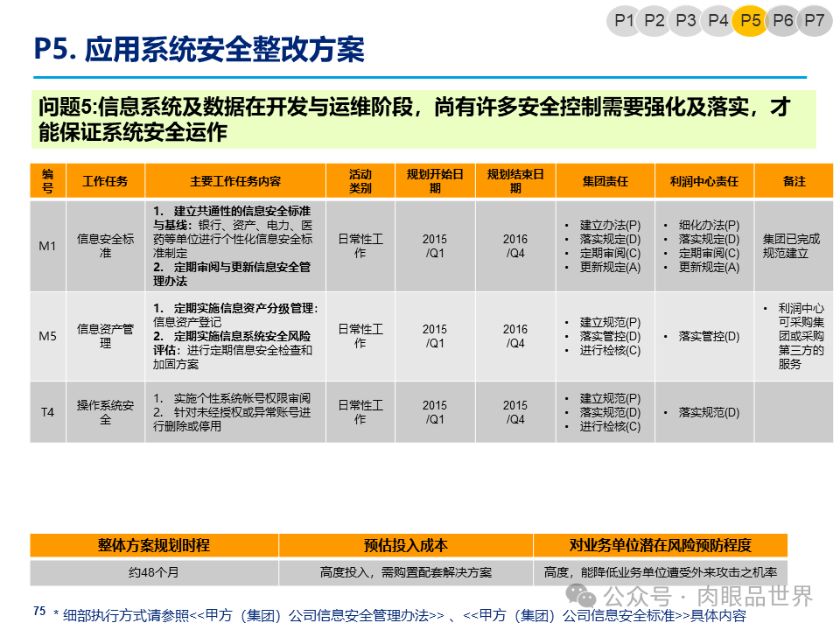Click the '约48个月' summary cell
This screenshot has width=840, height=630.
[x=154, y=572]
